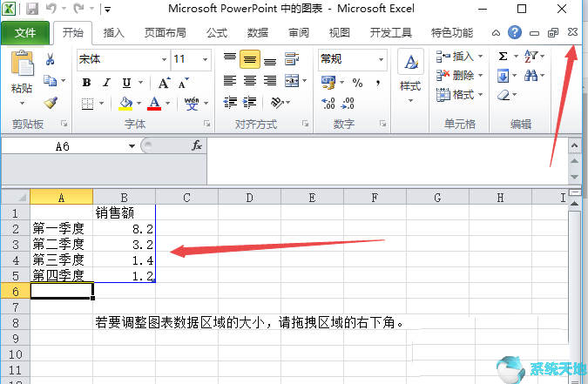Apply comma style
Viewport: 588px width, 384px height.
(378, 83)
